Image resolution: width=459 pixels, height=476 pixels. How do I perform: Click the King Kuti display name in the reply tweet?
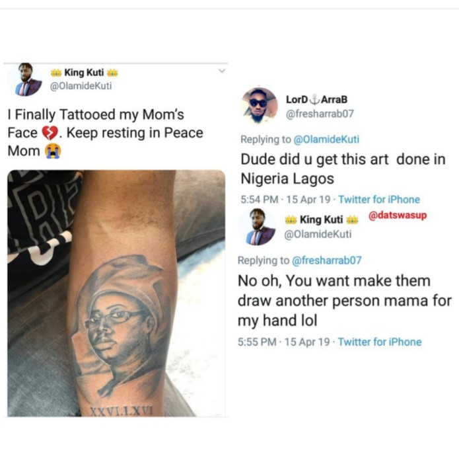point(320,219)
